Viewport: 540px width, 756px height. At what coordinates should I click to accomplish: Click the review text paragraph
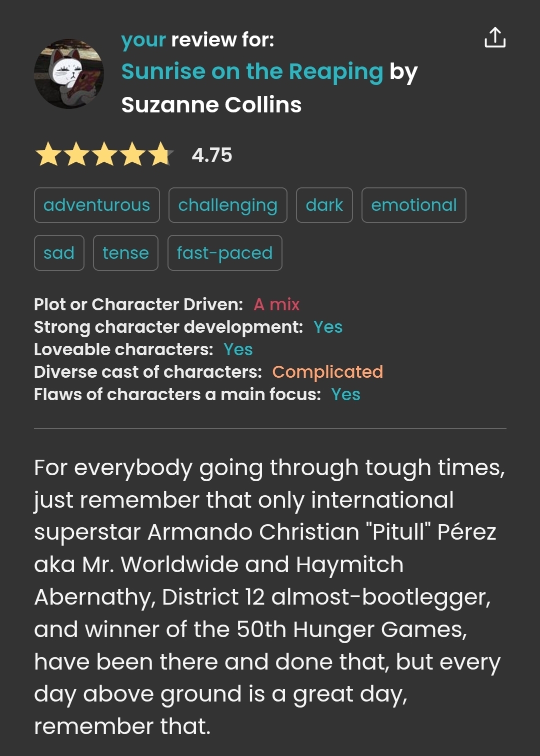tap(270, 597)
